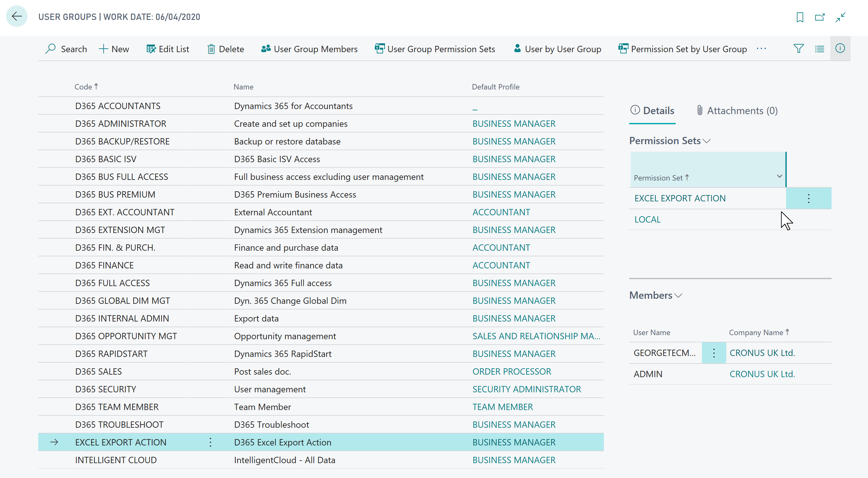Viewport: 868px width, 478px height.
Task: Open page in new window icon
Action: 820,17
